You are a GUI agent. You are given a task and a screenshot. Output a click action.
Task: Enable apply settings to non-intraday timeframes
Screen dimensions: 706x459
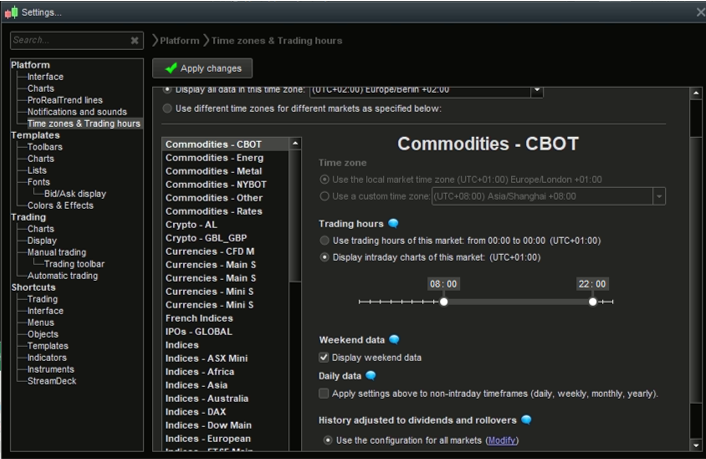324,394
